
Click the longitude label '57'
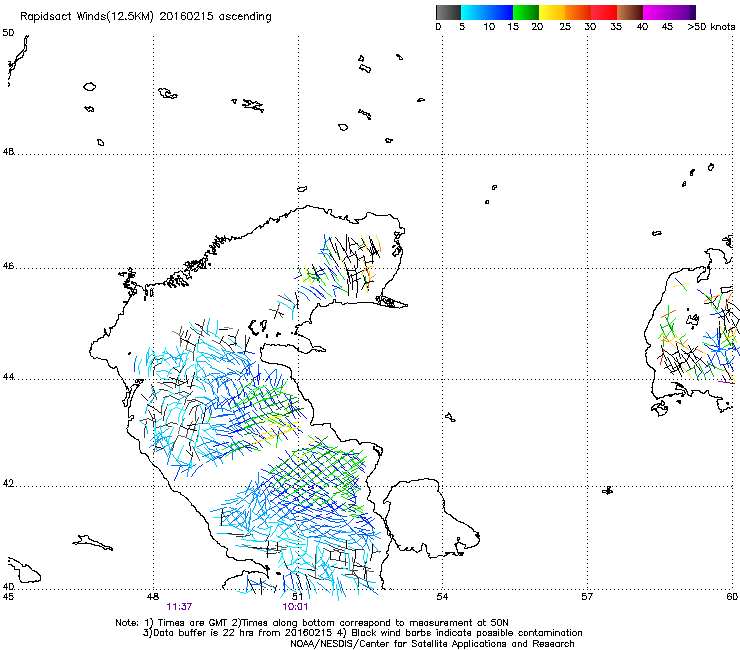[587, 597]
